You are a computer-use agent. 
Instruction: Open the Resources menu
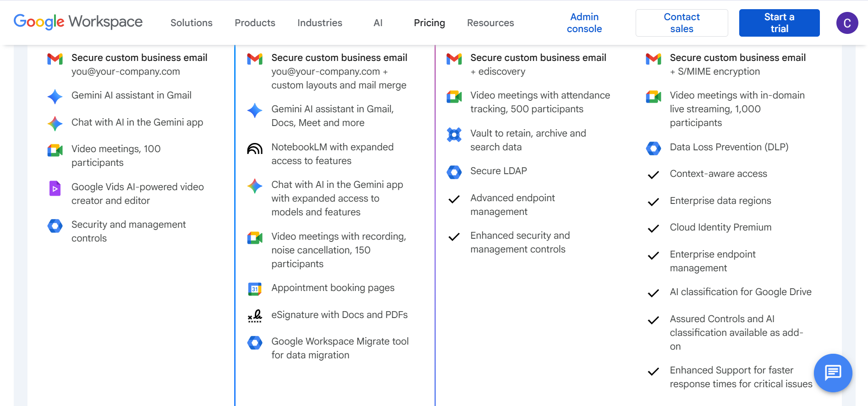coord(490,23)
